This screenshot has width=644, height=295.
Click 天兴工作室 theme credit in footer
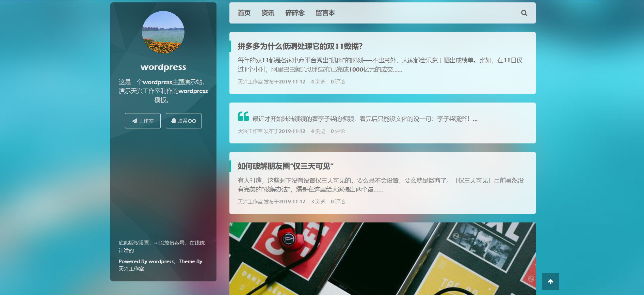131,269
